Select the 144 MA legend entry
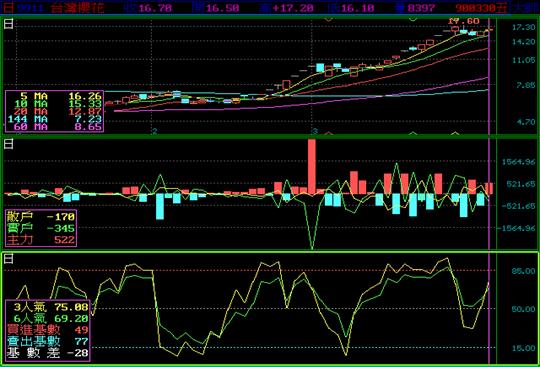 pyautogui.click(x=54, y=119)
